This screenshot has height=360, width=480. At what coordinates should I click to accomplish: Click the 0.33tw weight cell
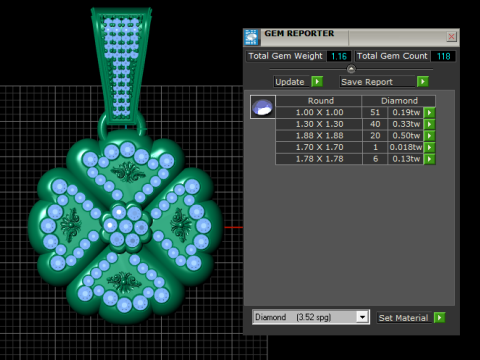click(x=406, y=124)
